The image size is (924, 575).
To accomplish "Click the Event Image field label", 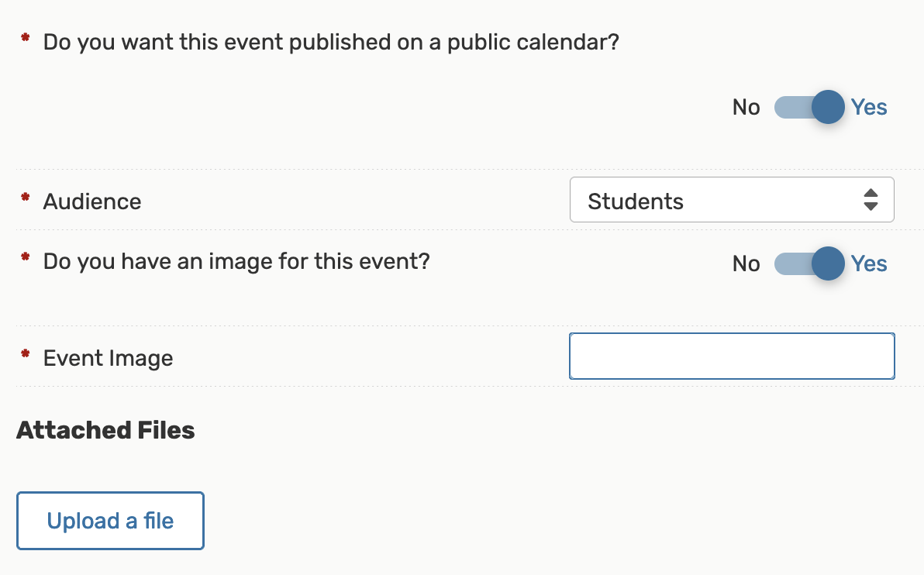I will coord(108,358).
